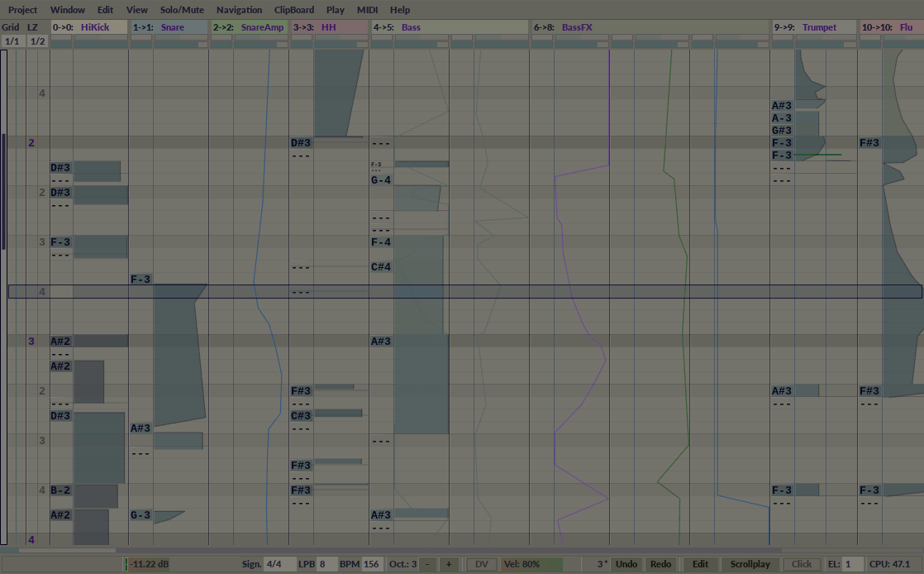Click the BPM input field
The width and height of the screenshot is (924, 574).
click(x=371, y=564)
